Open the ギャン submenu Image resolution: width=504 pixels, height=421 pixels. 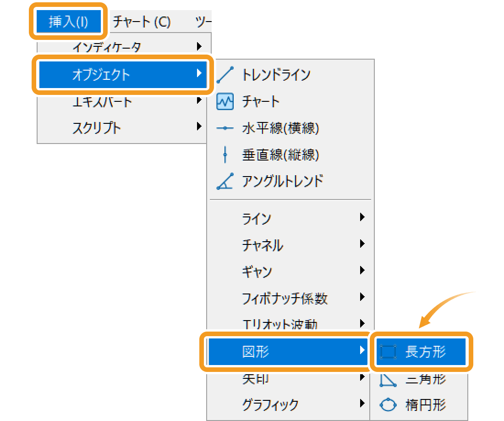pyautogui.click(x=291, y=272)
